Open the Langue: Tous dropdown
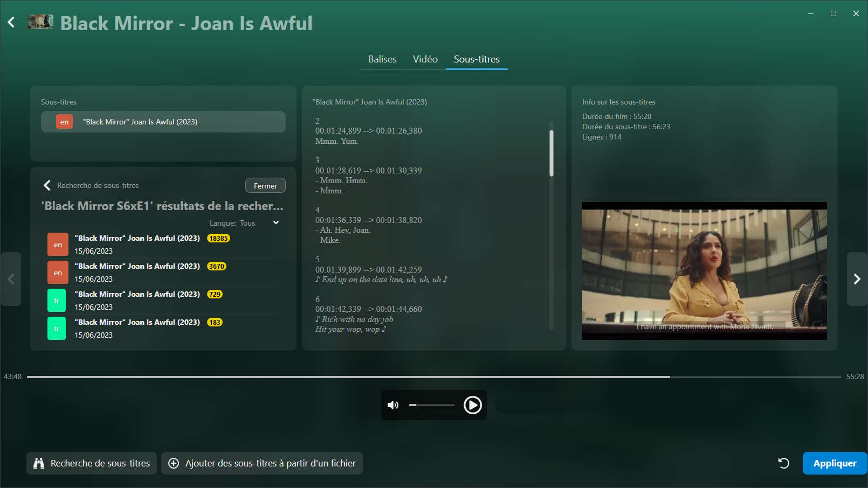 point(244,223)
